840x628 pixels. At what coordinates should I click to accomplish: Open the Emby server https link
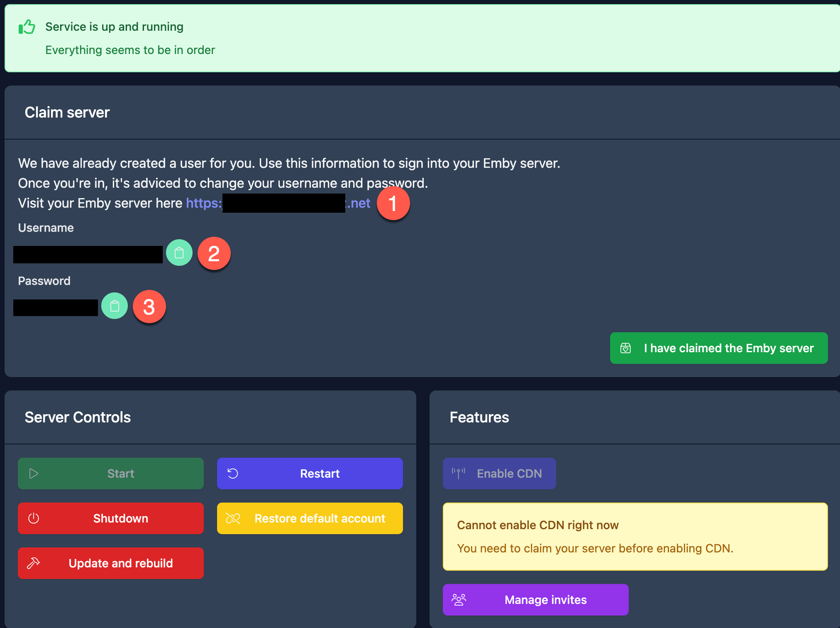click(x=278, y=203)
